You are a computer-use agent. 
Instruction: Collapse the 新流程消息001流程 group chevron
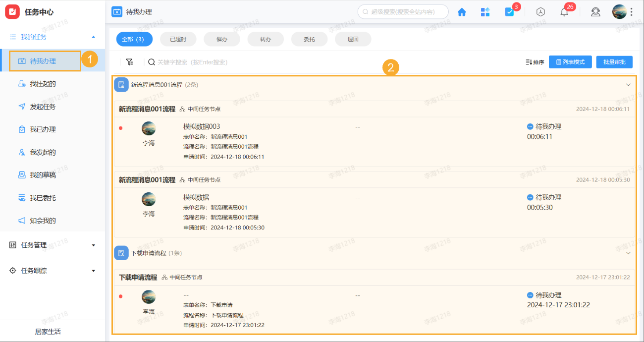tap(627, 84)
